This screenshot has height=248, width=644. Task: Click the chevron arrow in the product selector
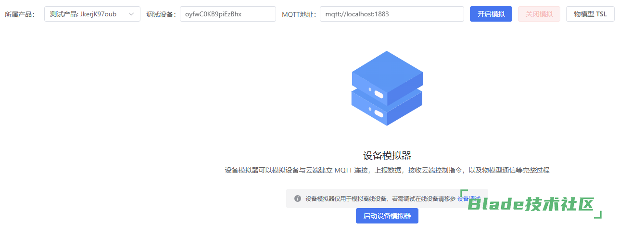coord(131,14)
